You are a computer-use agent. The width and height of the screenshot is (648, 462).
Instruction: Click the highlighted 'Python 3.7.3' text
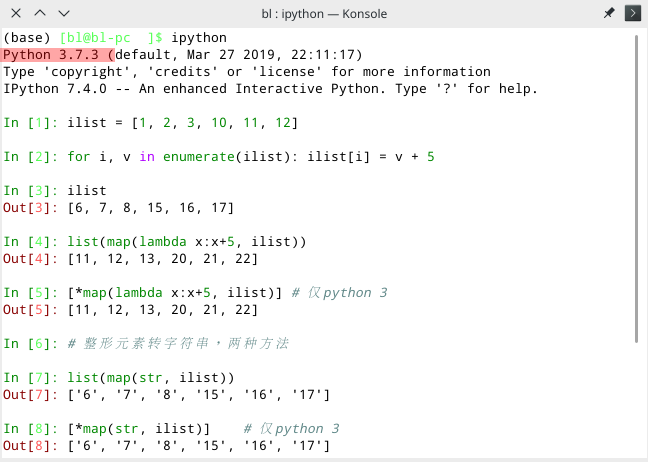tap(51, 55)
